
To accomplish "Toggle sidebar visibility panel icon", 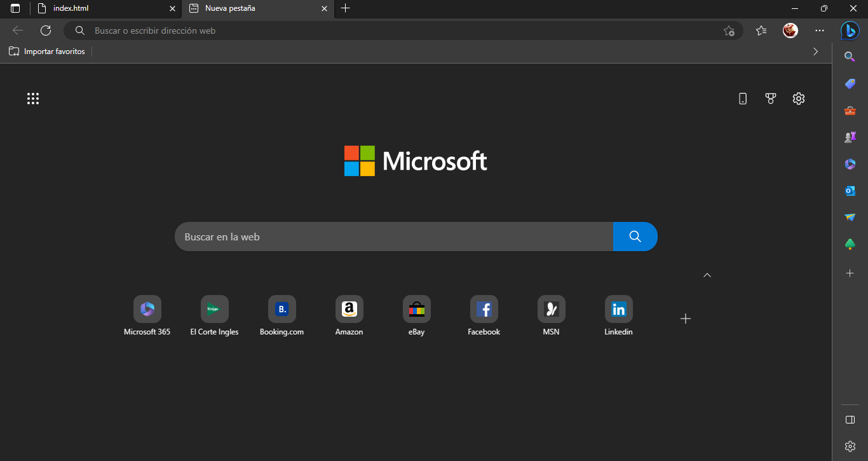I will [x=850, y=420].
